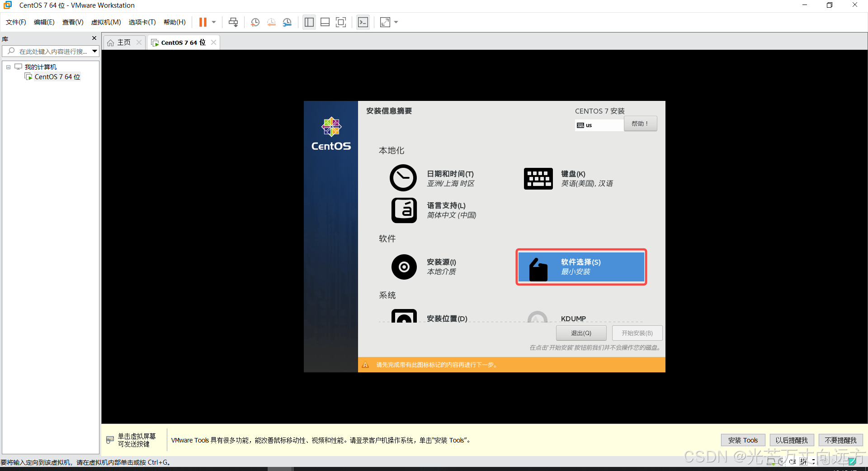Close the CentOS 7 64 位 tab
868x471 pixels.
[214, 43]
